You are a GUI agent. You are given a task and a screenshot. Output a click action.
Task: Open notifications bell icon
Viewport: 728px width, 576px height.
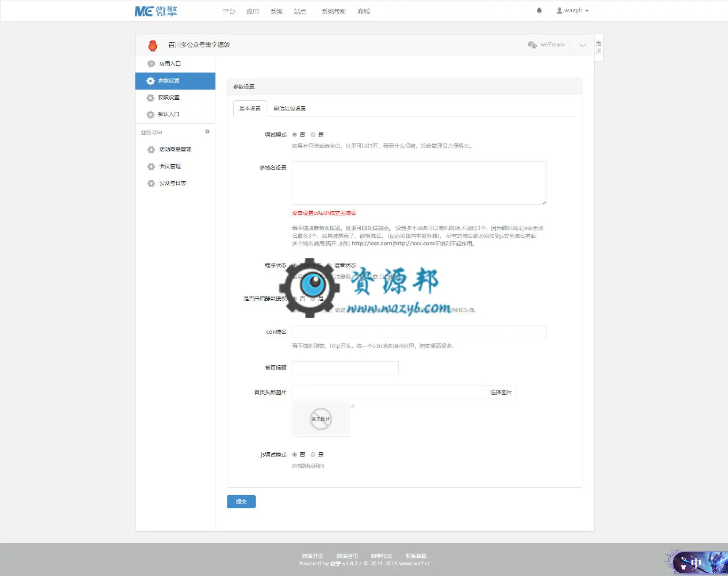pyautogui.click(x=539, y=11)
